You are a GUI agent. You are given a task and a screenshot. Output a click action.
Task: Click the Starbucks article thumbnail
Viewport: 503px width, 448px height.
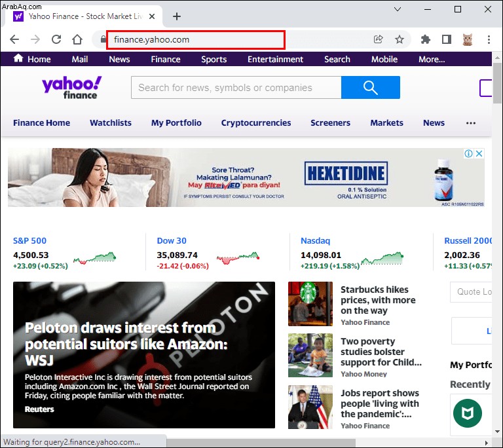click(310, 304)
